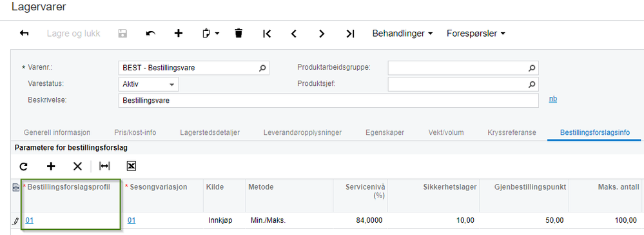Click fit-to-width columns icon
This screenshot has width=644, height=235.
[104, 167]
